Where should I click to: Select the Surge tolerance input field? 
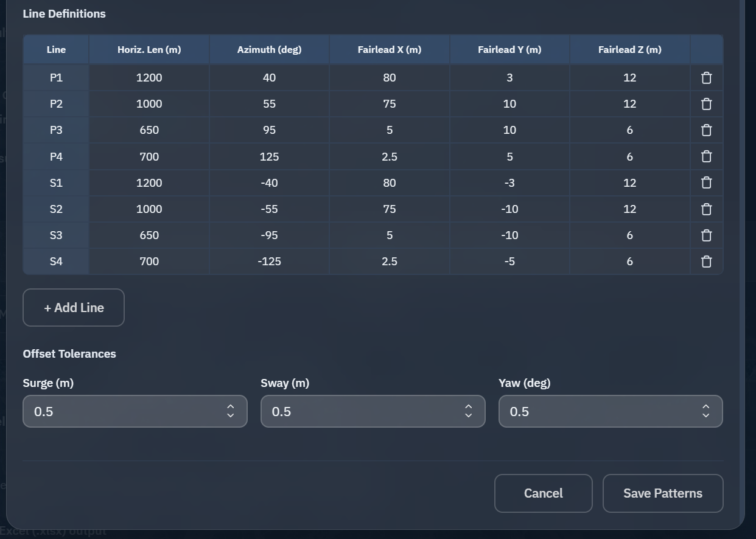(122, 411)
